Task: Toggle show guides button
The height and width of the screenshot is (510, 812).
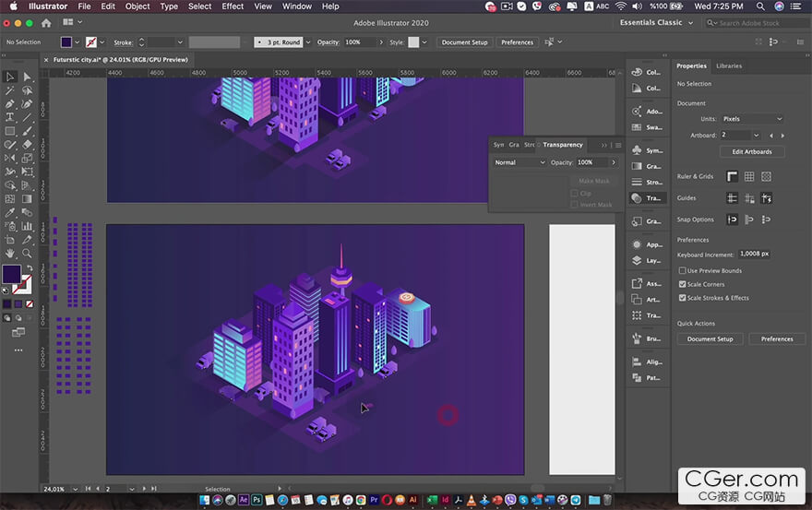Action: tap(732, 197)
